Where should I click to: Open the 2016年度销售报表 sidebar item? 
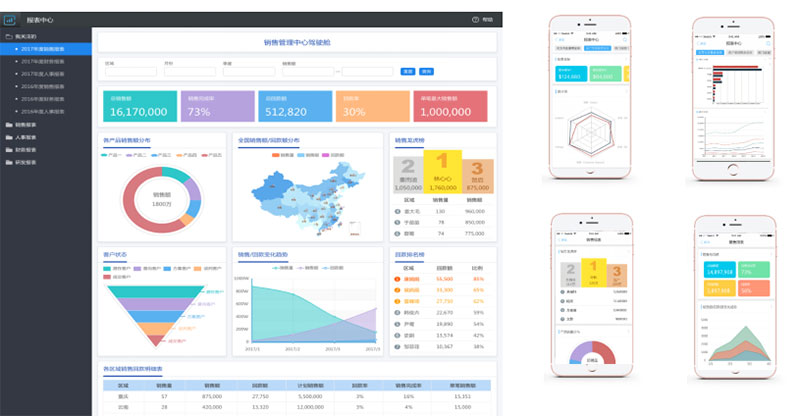(x=43, y=86)
